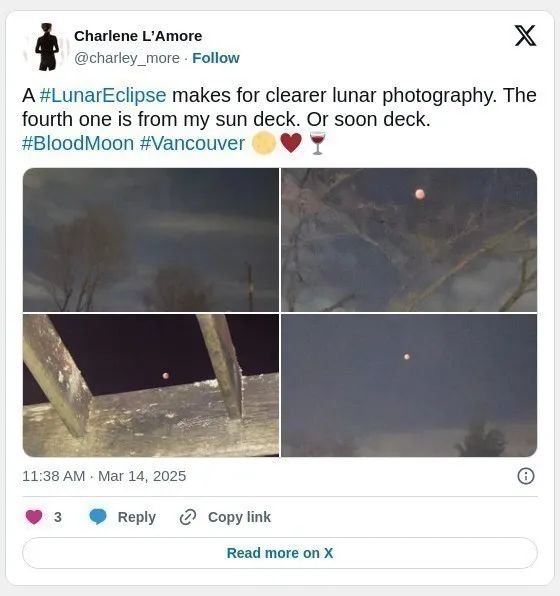Like the tweet with heart icon

pyautogui.click(x=34, y=517)
